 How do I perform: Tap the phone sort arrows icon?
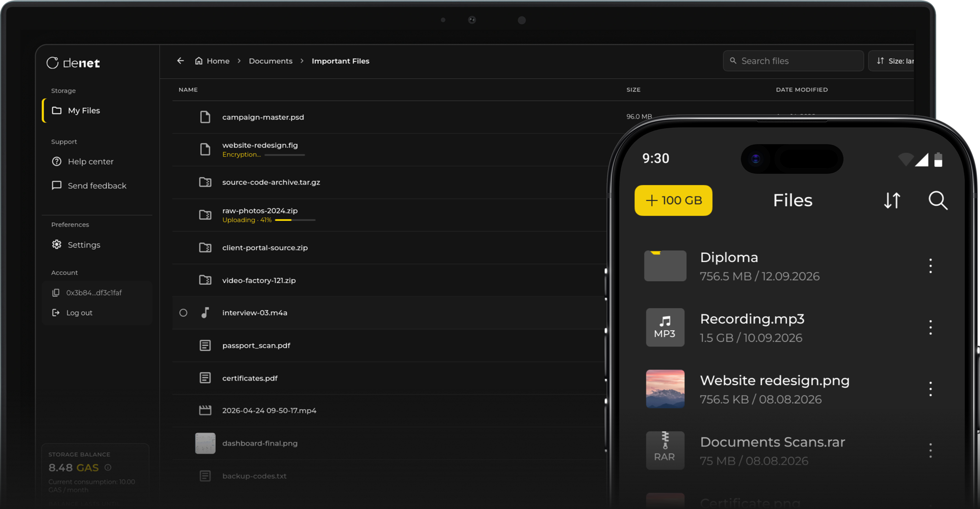tap(892, 200)
